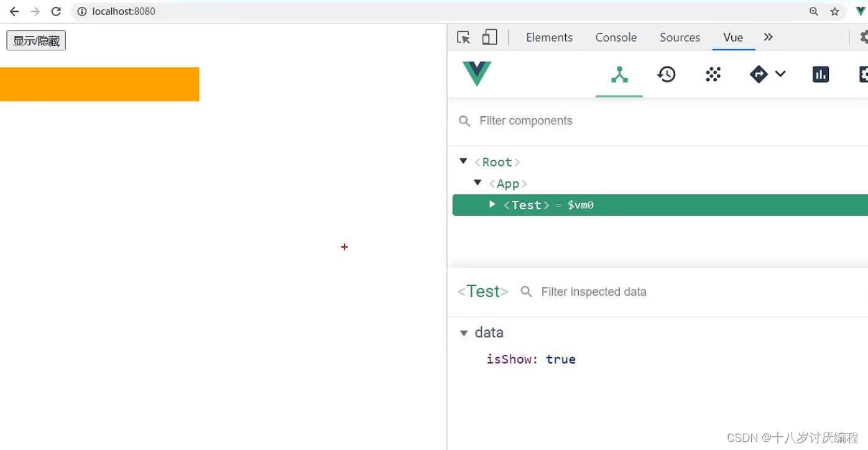Image resolution: width=868 pixels, height=450 pixels.
Task: Switch to the Console tab
Action: 616,37
